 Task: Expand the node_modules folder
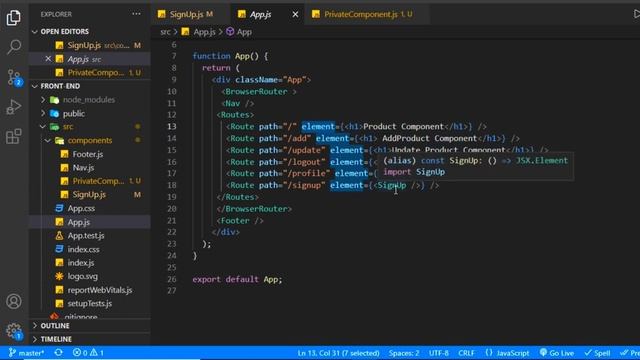click(x=89, y=100)
